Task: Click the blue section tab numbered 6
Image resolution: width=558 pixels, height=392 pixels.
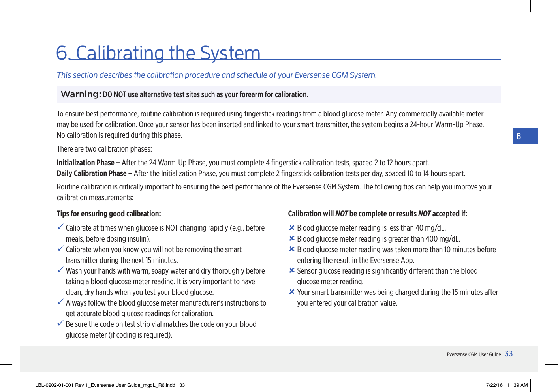Action: (x=525, y=136)
